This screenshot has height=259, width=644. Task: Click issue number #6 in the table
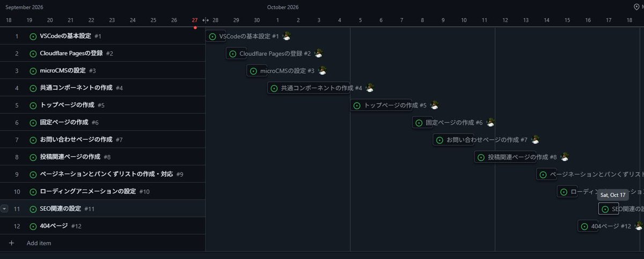[95, 123]
